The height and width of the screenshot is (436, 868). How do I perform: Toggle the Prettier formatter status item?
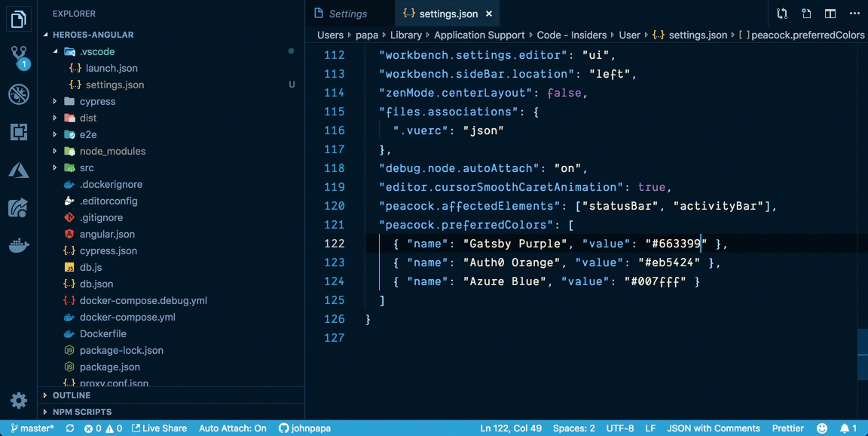click(x=787, y=428)
